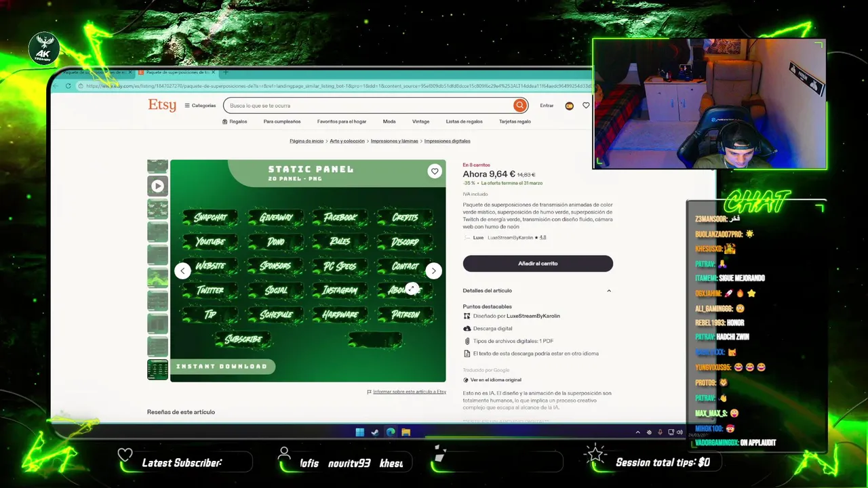Open Steam from the taskbar
Viewport: 868px width, 488px height.
375,432
